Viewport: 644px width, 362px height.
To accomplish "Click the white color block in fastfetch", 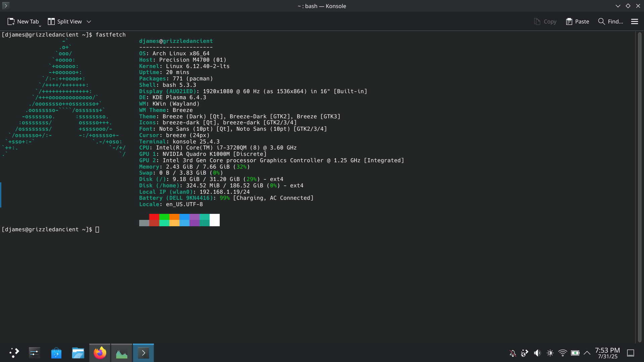I will tap(215, 220).
